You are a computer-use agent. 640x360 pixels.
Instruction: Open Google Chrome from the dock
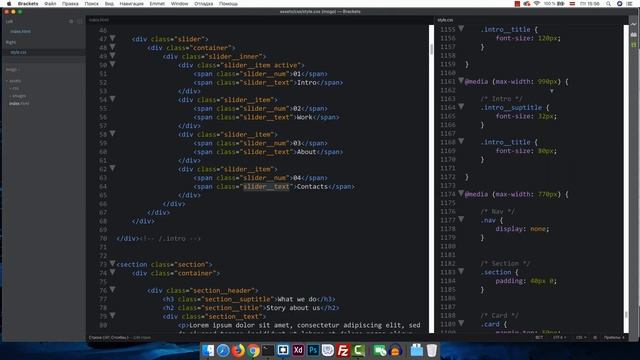tap(253, 350)
